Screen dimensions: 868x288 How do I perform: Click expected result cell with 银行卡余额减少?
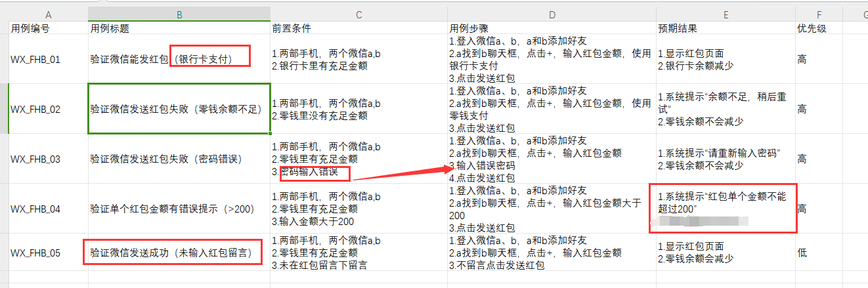pyautogui.click(x=726, y=59)
